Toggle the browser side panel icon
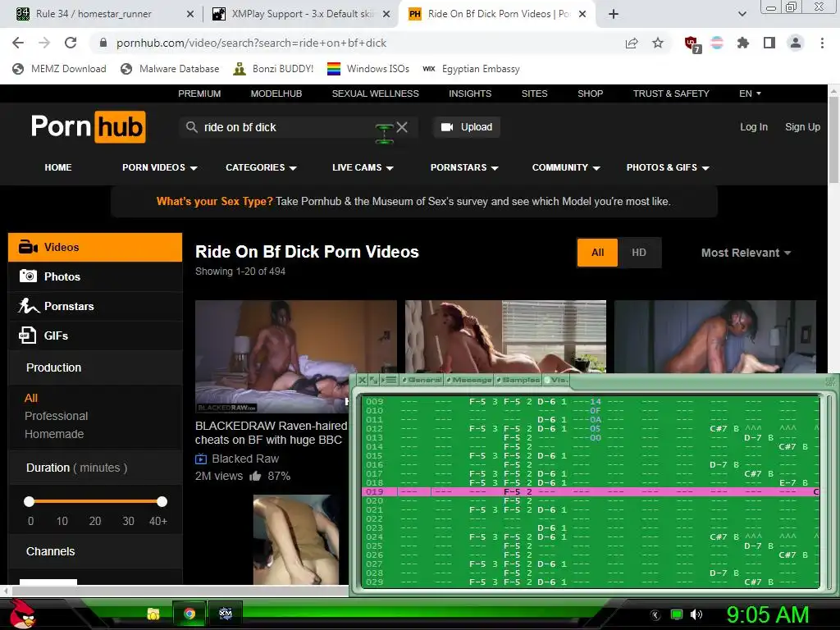840x630 pixels. pyautogui.click(x=769, y=43)
